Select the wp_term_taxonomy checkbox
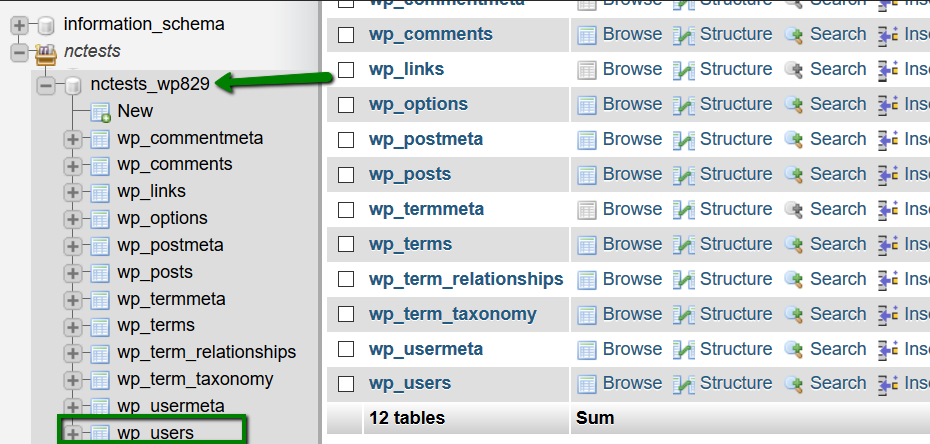The width and height of the screenshot is (930, 444). (346, 314)
